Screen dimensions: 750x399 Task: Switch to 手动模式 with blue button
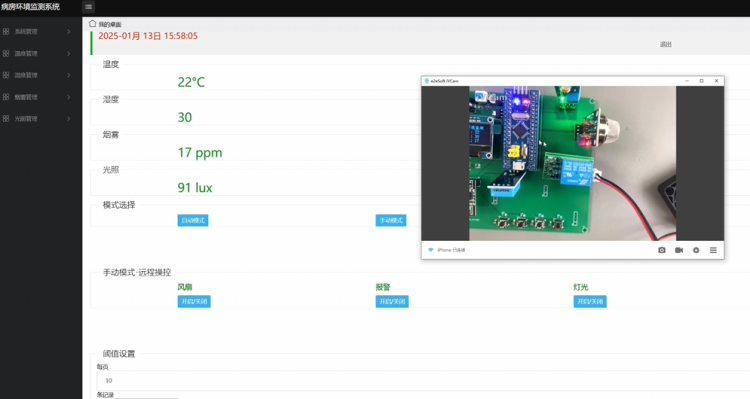coord(391,220)
